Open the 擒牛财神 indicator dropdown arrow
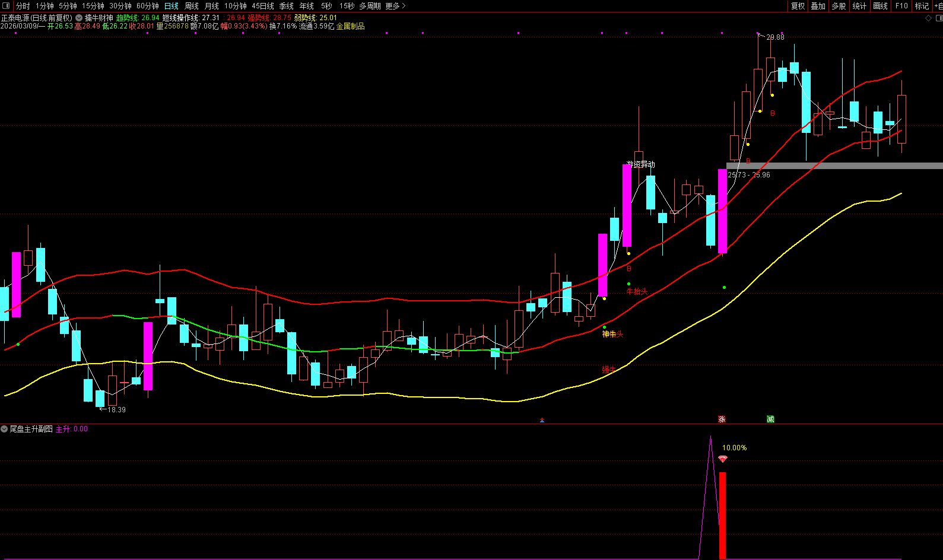The image size is (943, 560). tap(79, 18)
